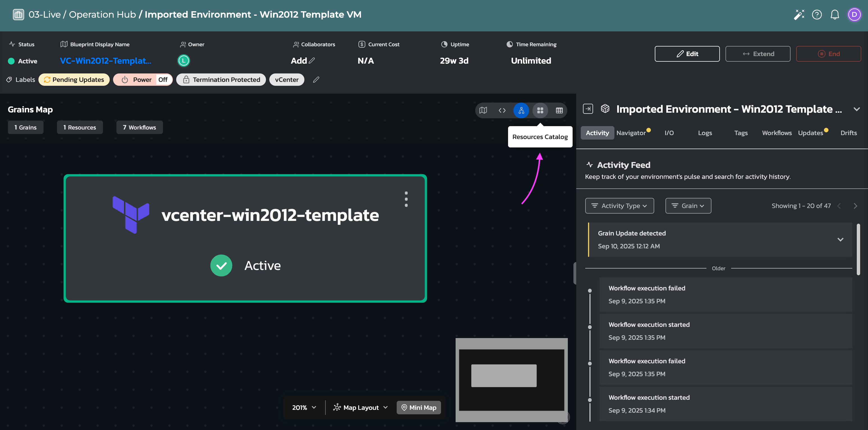Viewport: 868px width, 430px height.
Task: Collapse the side panel arrow icon
Action: pyautogui.click(x=588, y=109)
